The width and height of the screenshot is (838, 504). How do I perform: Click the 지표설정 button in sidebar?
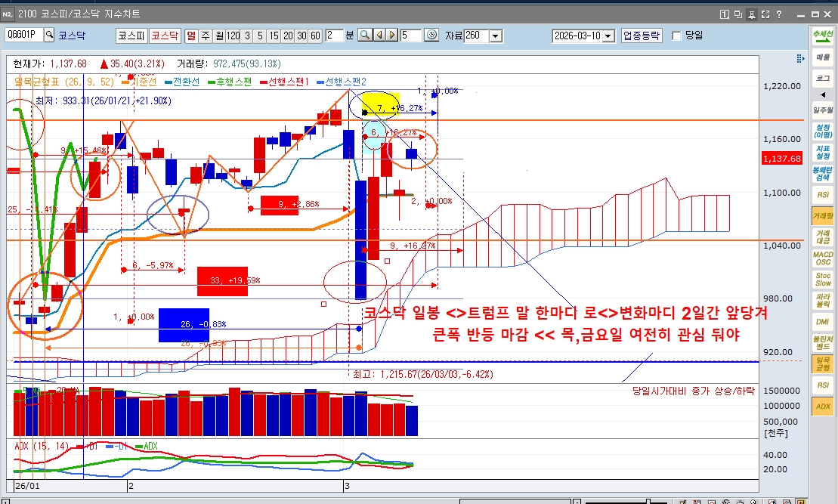click(823, 151)
